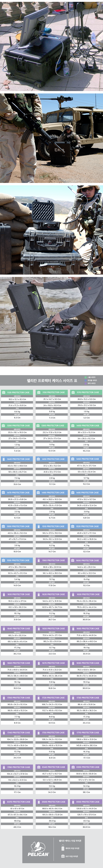Click the case icon beside 1440 Protector Case
This screenshot has width=103, height=868.
point(3,459)
